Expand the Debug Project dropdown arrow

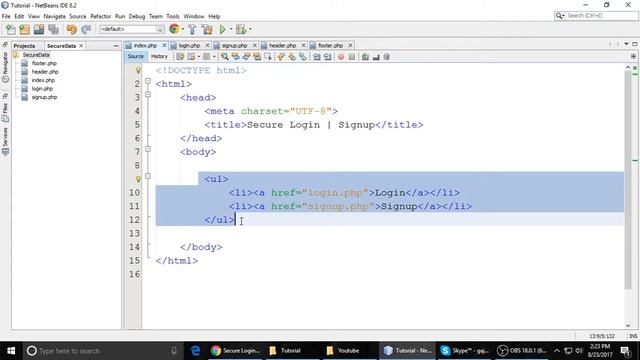click(x=250, y=29)
